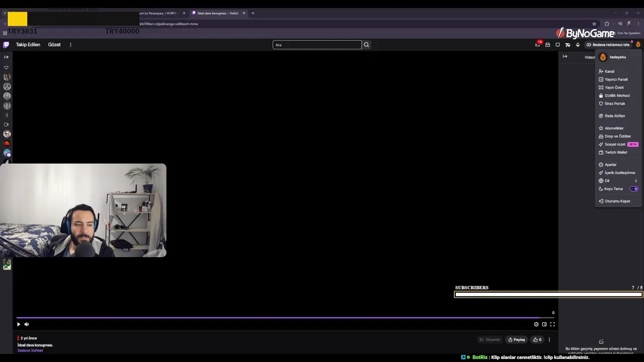Bookmark this page with star icon
The width and height of the screenshot is (644, 362).
tap(594, 24)
